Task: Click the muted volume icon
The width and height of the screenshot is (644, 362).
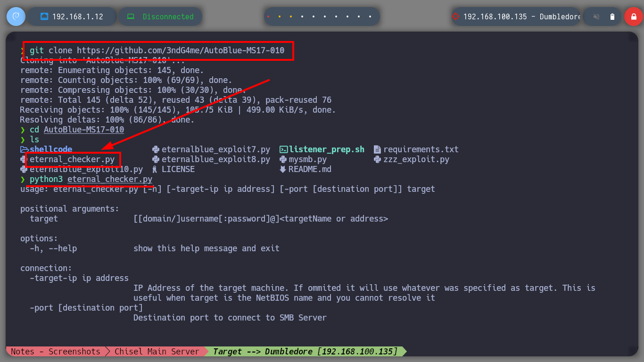Action: click(x=596, y=16)
